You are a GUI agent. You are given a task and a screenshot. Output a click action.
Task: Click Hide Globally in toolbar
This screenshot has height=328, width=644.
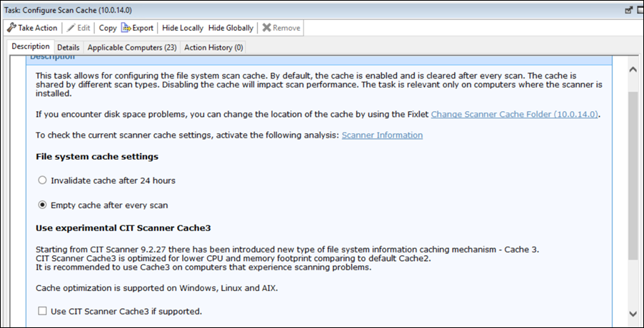231,28
